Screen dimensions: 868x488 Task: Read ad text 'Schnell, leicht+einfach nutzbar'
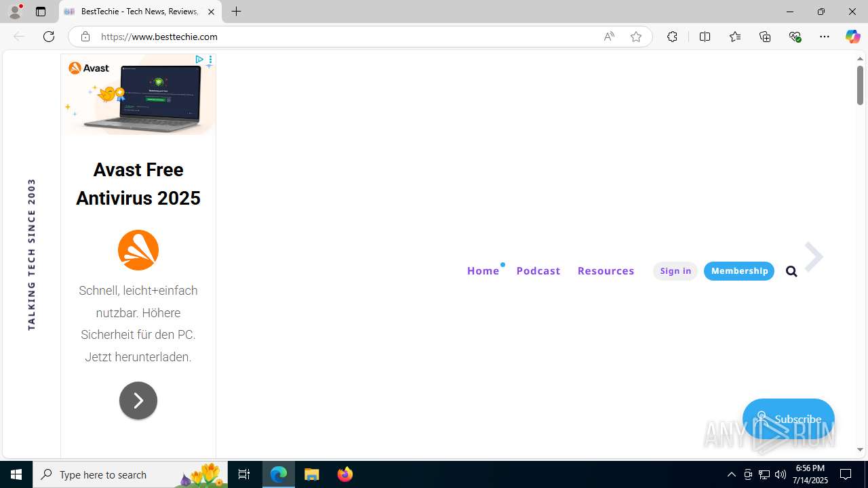coord(138,302)
